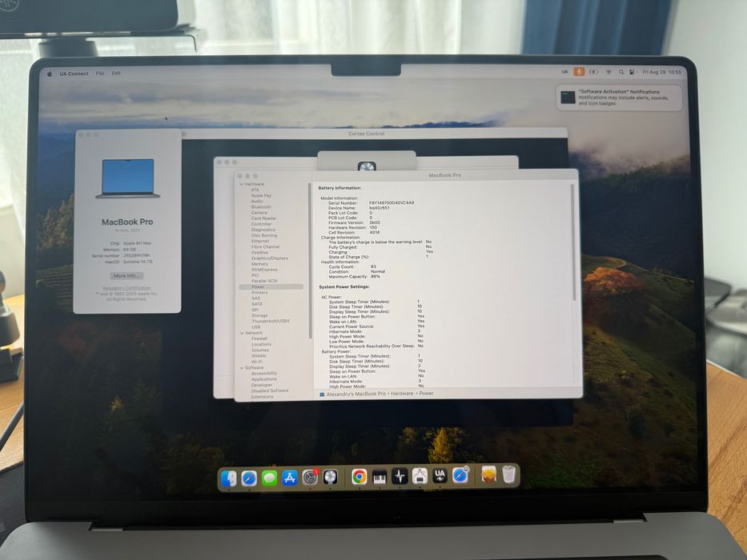Image resolution: width=747 pixels, height=560 pixels.
Task: Click the orange microphone indicator in menu bar
Action: point(579,72)
